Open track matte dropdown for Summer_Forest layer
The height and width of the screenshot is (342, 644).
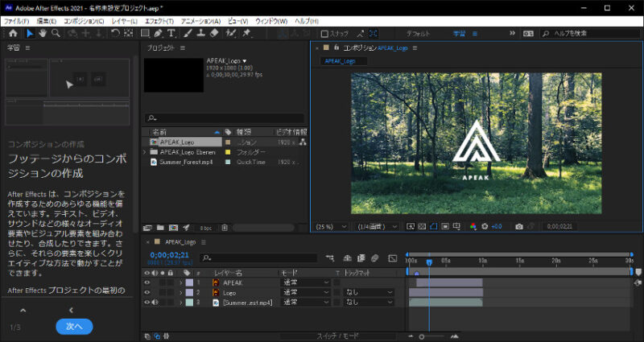369,303
